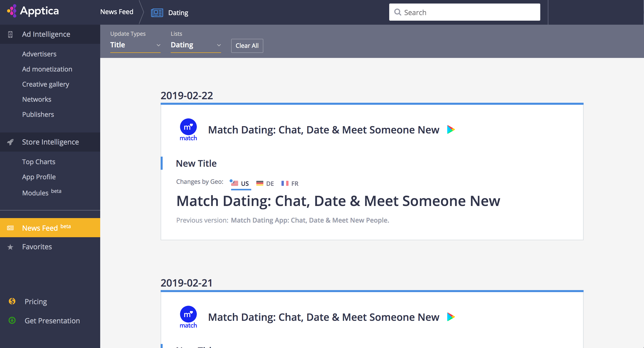Click the '2019-02-21' date heading

click(x=187, y=283)
